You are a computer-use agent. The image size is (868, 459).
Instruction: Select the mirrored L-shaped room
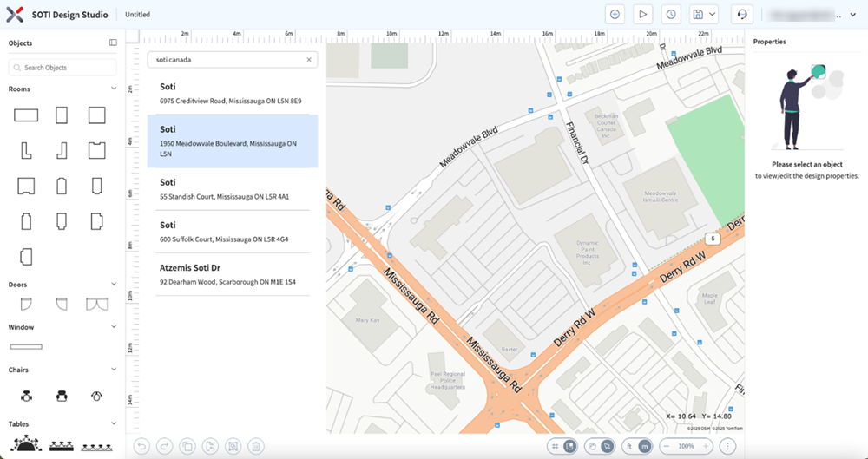pyautogui.click(x=62, y=151)
